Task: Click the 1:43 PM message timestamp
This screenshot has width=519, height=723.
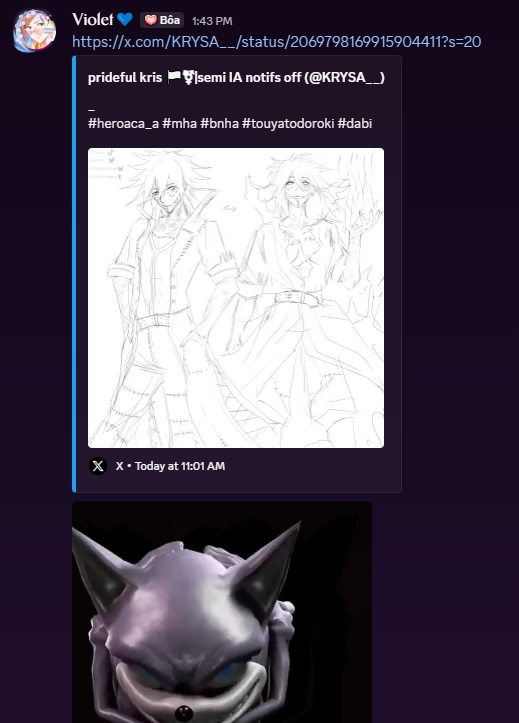Action: 212,21
